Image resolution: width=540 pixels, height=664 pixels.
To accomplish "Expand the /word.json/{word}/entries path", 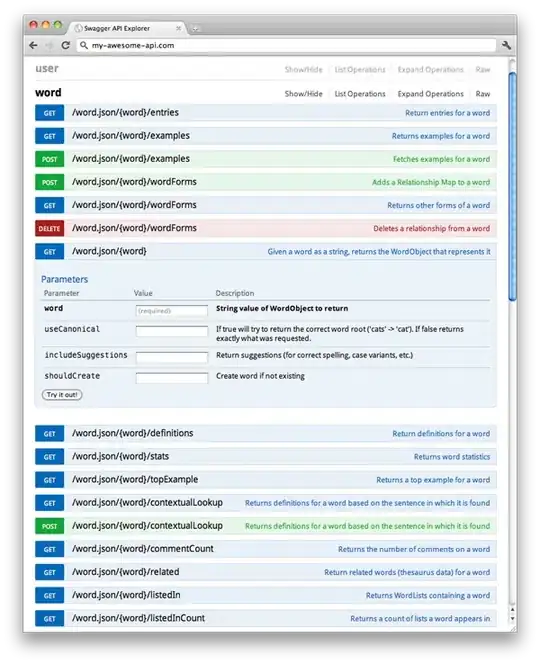I will (x=125, y=113).
